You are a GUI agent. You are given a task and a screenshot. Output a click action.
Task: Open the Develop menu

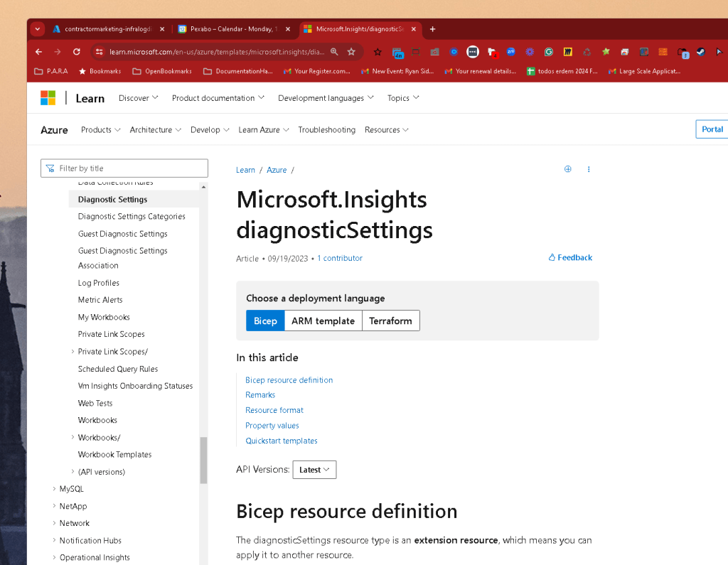pyautogui.click(x=210, y=130)
